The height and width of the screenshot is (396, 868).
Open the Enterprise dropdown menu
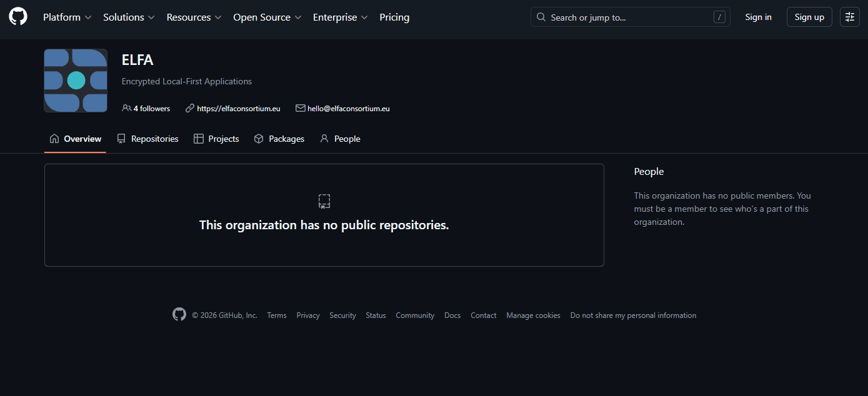pyautogui.click(x=340, y=17)
